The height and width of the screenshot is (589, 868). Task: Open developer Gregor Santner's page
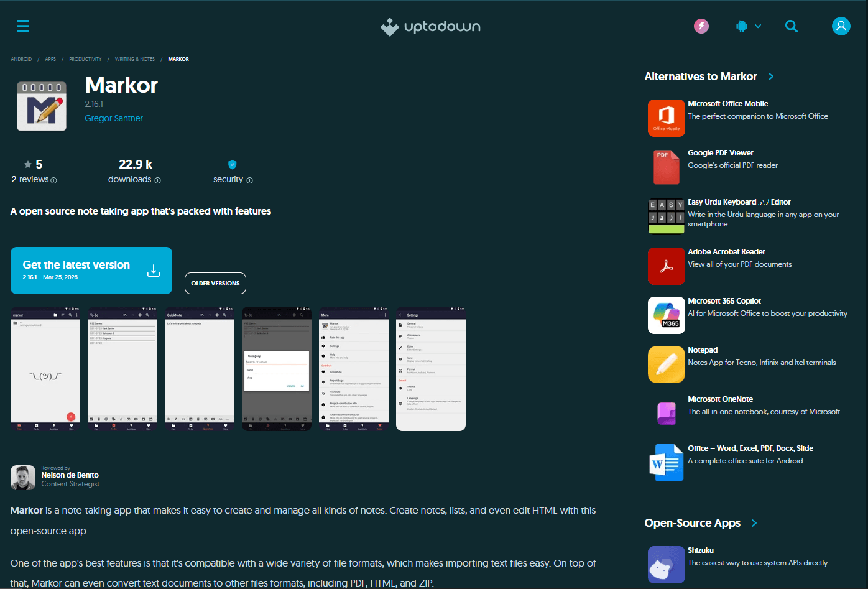114,118
